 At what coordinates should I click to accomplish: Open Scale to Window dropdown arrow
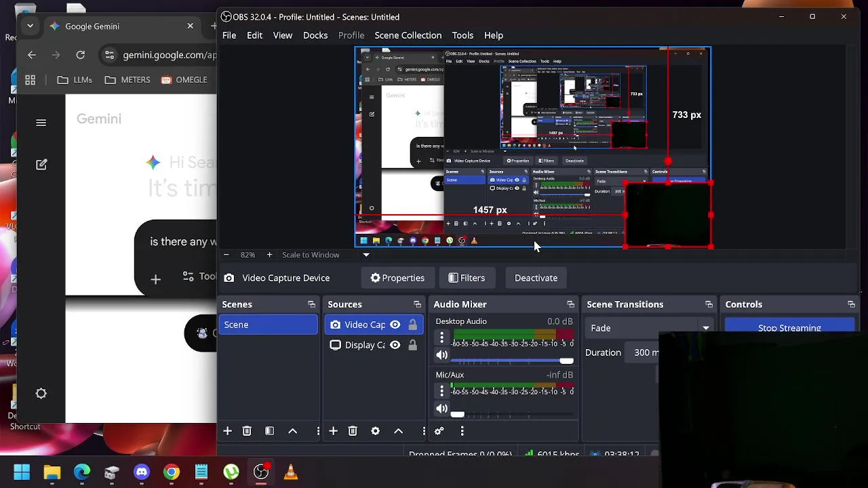(x=366, y=255)
